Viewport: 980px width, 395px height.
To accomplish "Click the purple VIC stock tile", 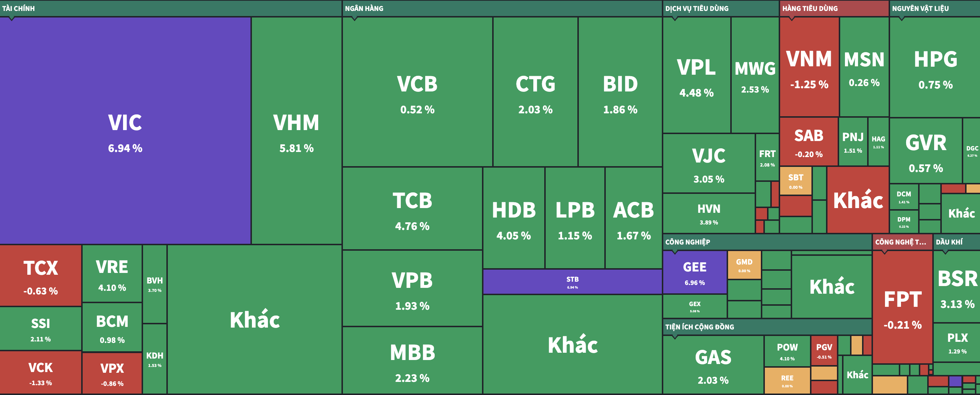I will pyautogui.click(x=125, y=130).
